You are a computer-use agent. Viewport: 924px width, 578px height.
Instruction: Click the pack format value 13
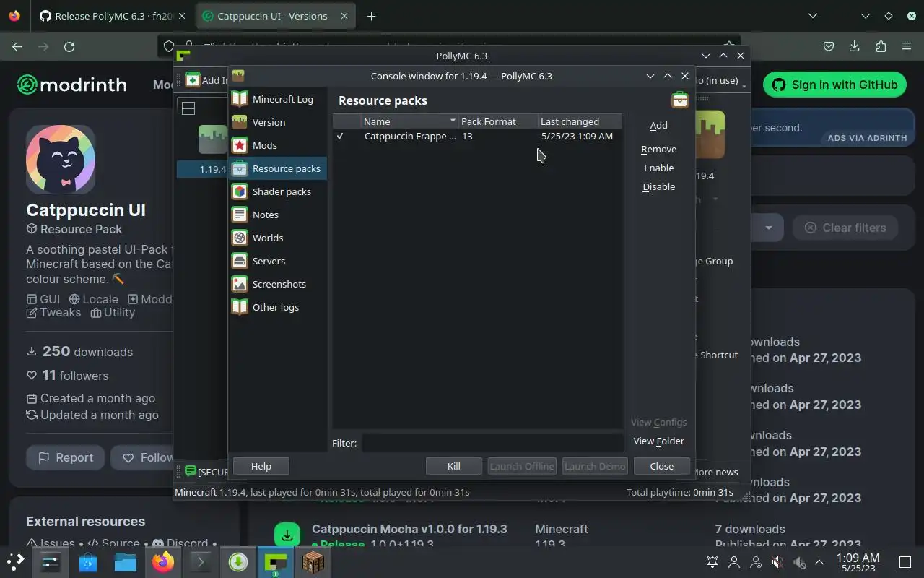[x=467, y=136]
